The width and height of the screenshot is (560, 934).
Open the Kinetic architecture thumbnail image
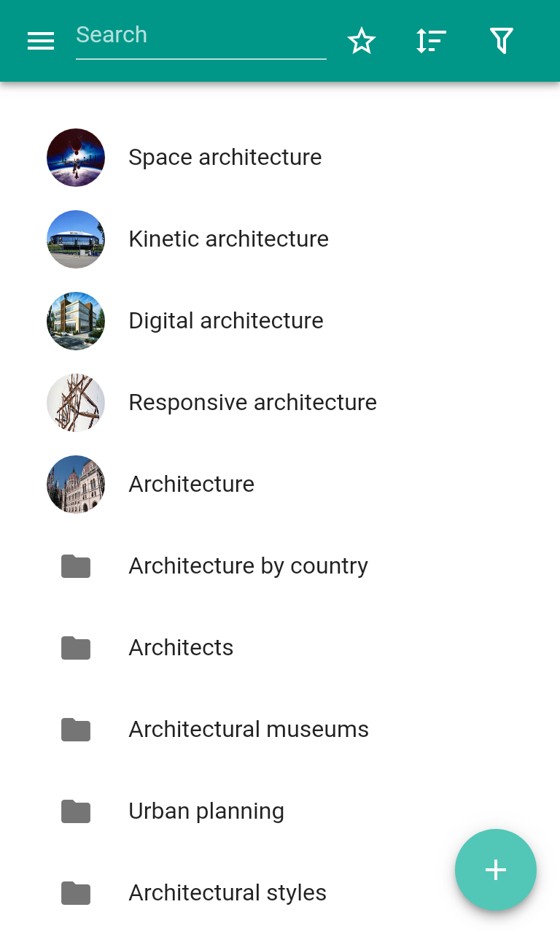coord(76,239)
